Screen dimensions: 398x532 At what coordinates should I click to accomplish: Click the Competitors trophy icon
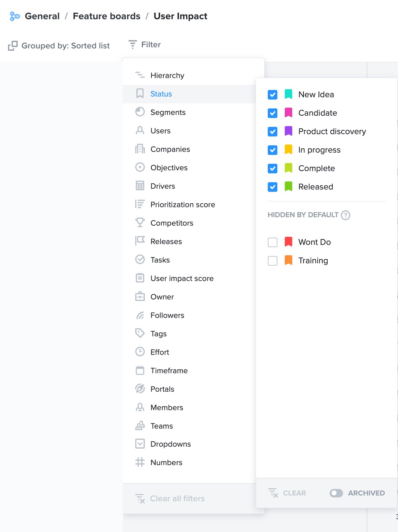point(140,223)
